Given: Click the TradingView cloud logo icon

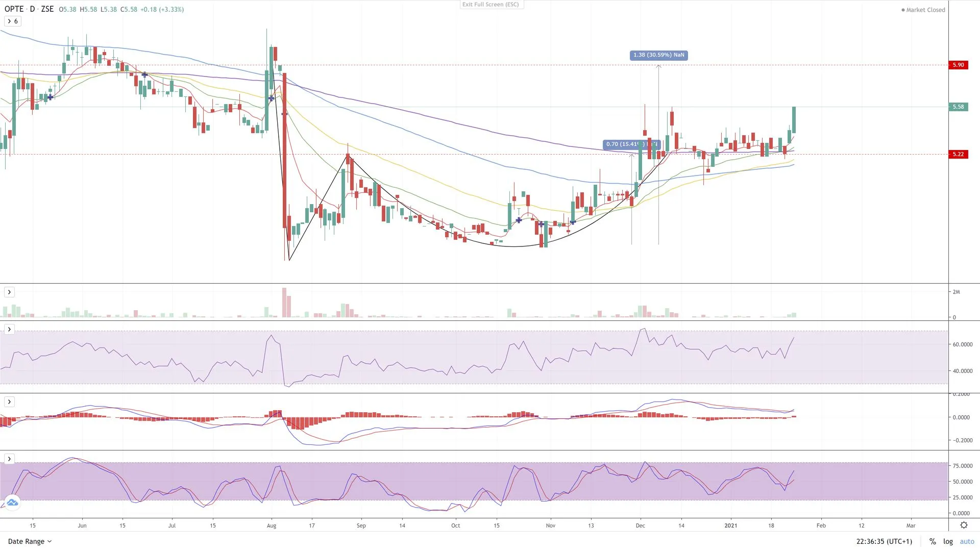Looking at the screenshot, I should [12, 503].
